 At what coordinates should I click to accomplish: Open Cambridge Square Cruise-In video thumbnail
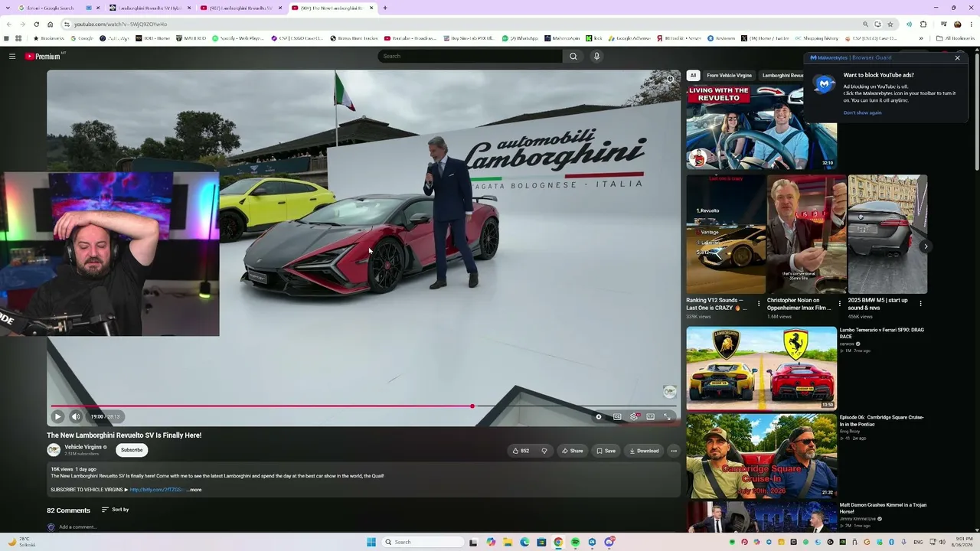click(761, 456)
